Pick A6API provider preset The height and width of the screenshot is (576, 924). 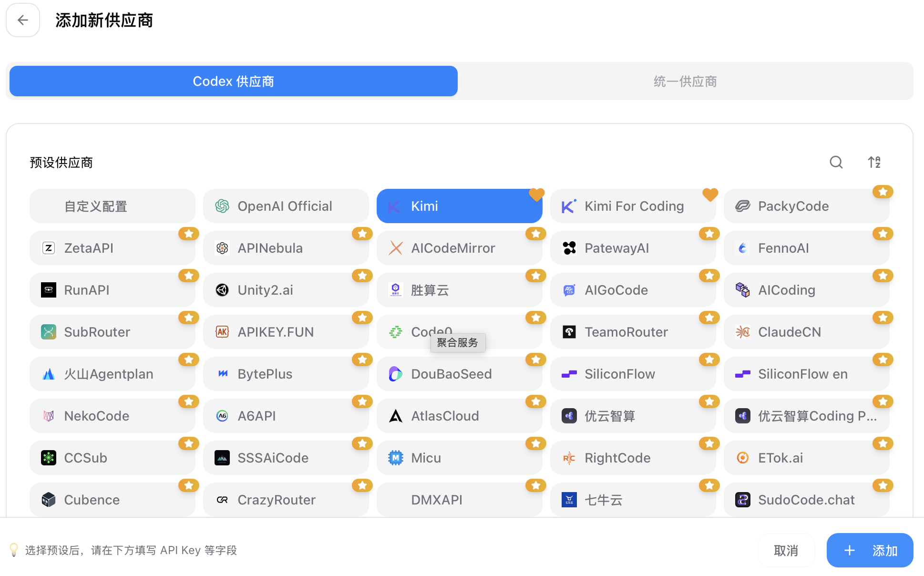coord(286,416)
